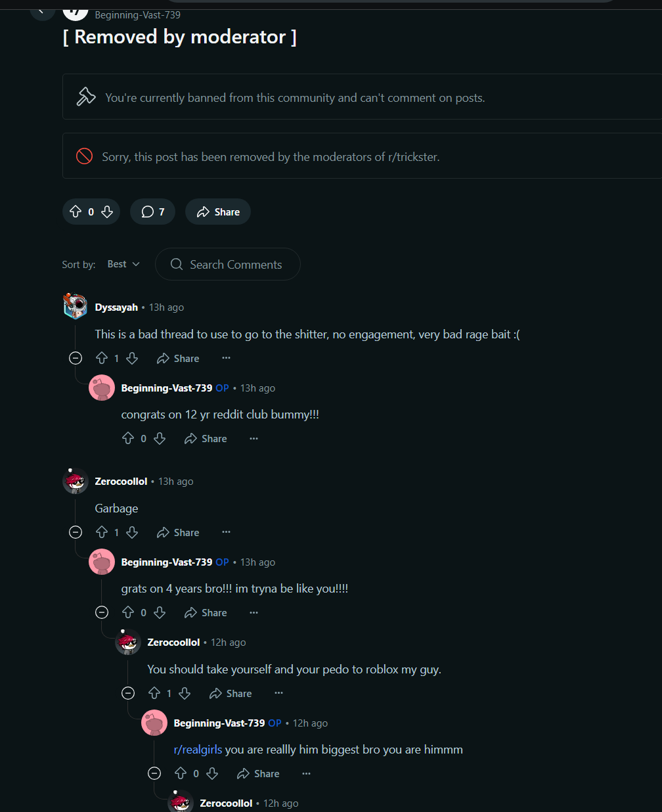Image resolution: width=662 pixels, height=812 pixels.
Task: Upvote the "congrats on 12 yr" reply
Action: coord(128,438)
